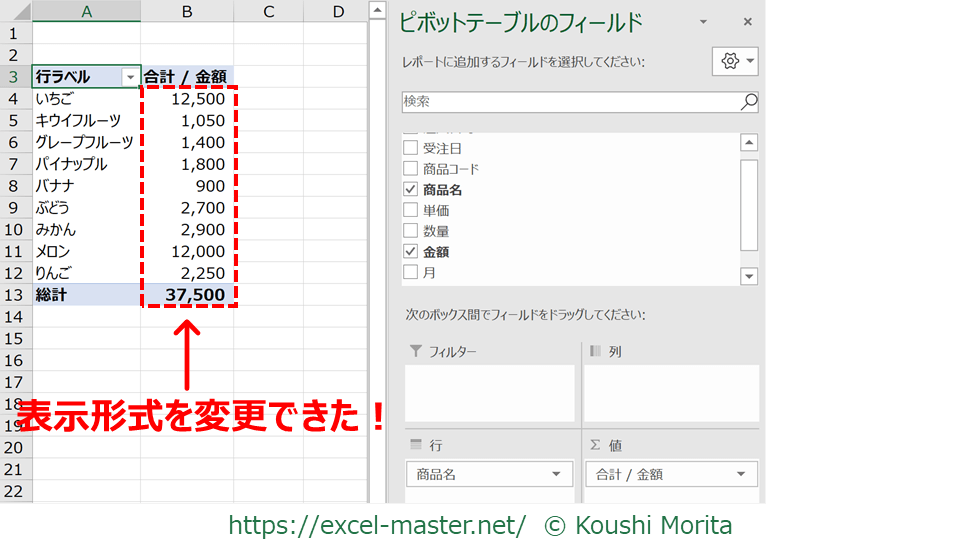The height and width of the screenshot is (540, 960).
Task: Click the search magnifier icon
Action: point(748,102)
